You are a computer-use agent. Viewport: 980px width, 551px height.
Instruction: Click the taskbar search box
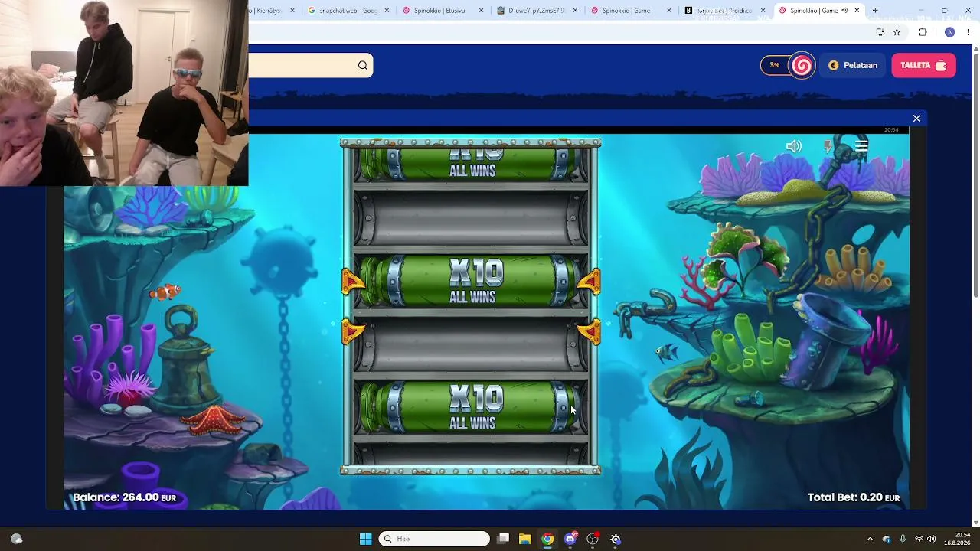[x=434, y=539]
